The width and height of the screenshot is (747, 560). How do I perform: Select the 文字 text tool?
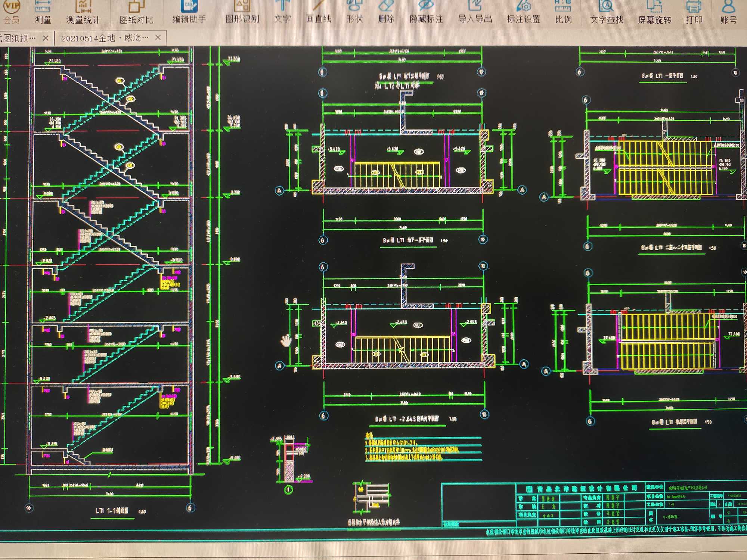tap(282, 12)
